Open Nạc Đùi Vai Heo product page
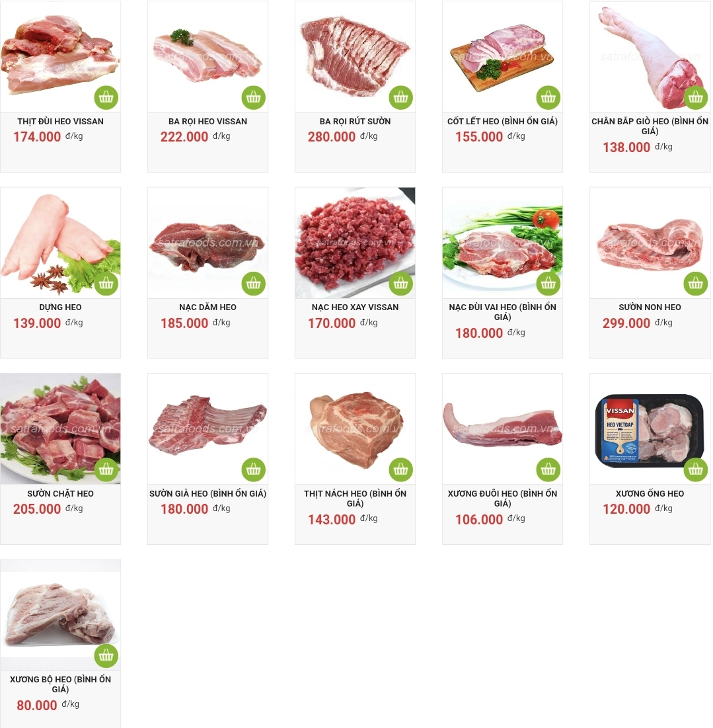Screen dimensions: 713x728 click(502, 312)
